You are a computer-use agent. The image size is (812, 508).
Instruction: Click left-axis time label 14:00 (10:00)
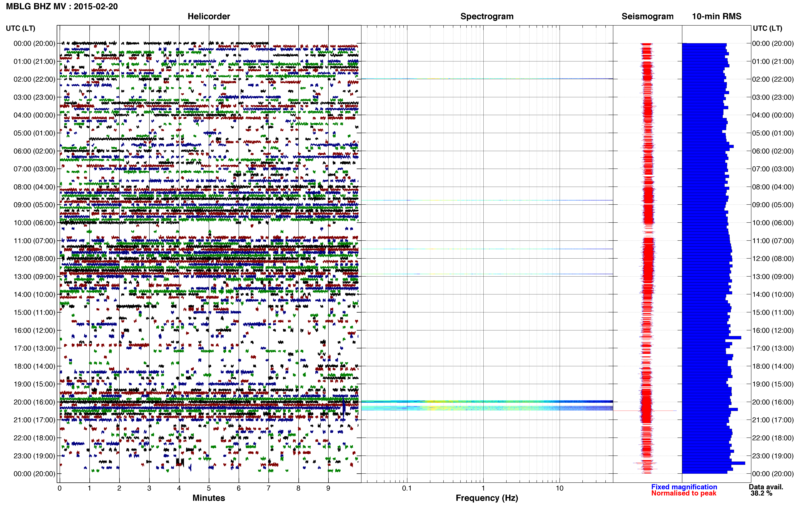coord(34,295)
